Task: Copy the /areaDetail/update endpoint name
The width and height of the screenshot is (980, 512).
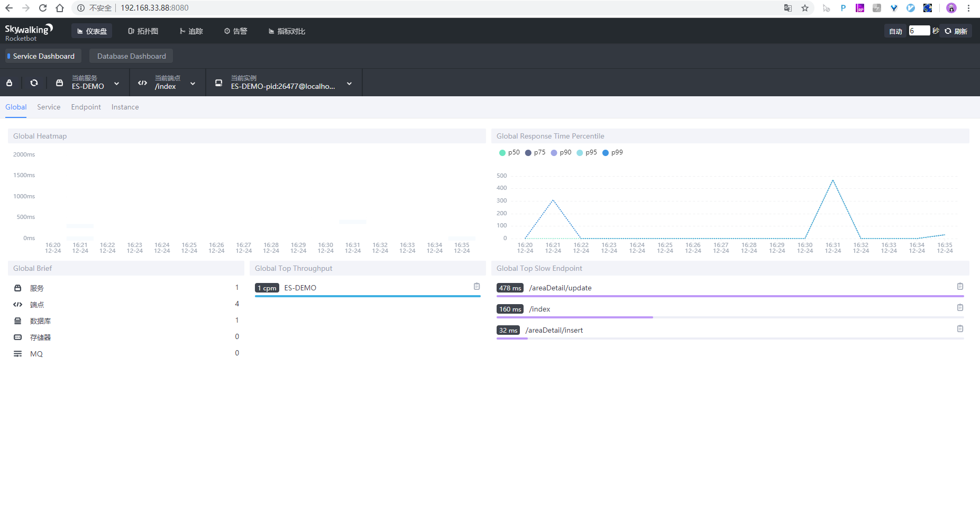Action: [x=960, y=286]
